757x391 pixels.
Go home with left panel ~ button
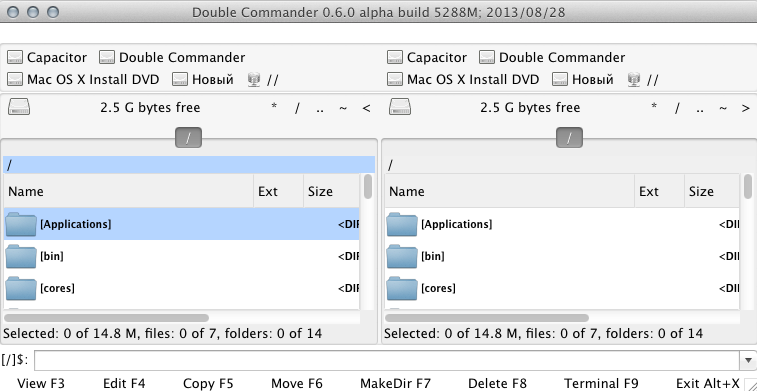pos(343,107)
